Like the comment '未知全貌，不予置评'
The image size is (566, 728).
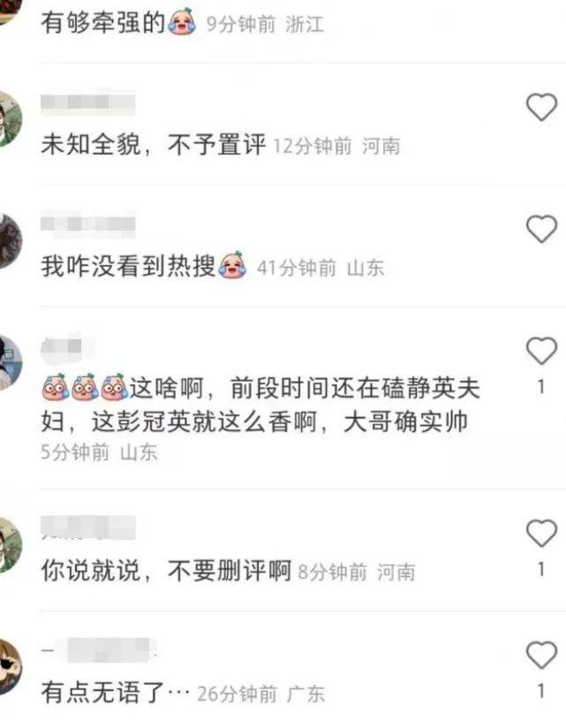click(541, 107)
